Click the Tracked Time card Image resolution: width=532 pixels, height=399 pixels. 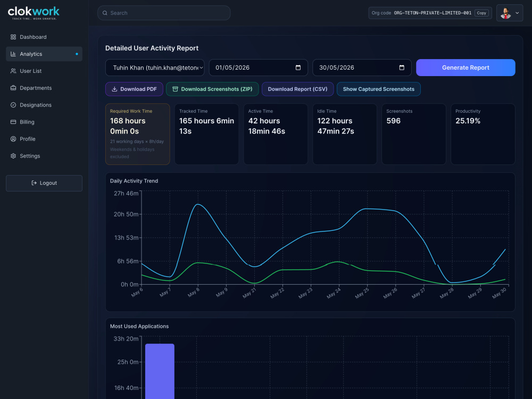tap(206, 134)
